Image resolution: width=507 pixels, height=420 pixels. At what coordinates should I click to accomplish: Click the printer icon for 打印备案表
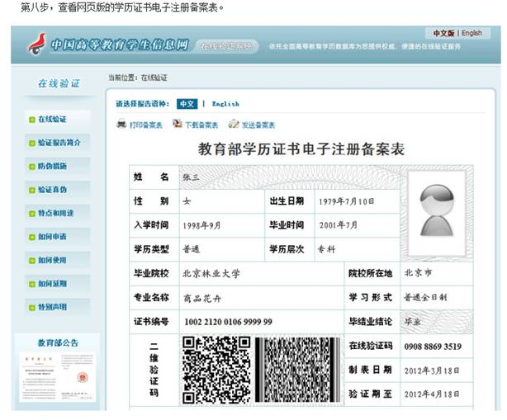121,124
